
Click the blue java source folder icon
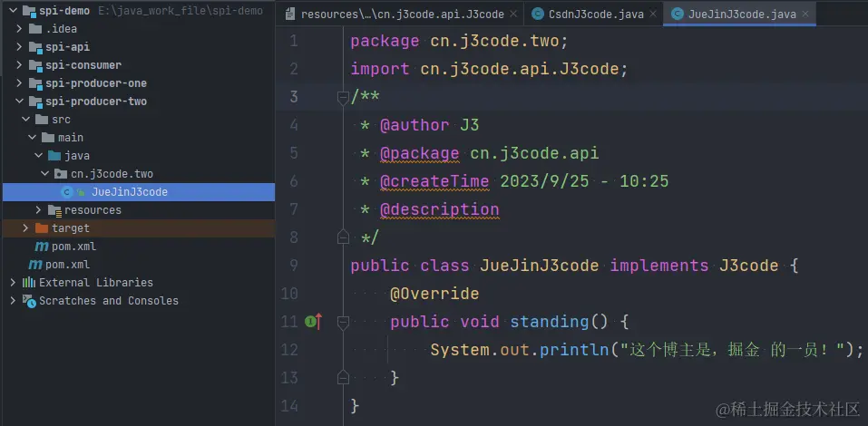click(x=54, y=156)
